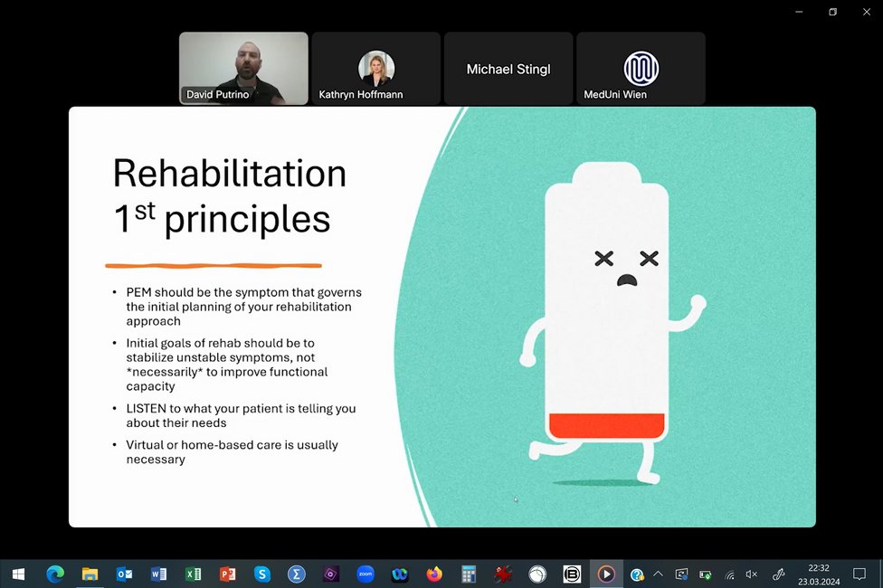The height and width of the screenshot is (588, 883).
Task: Open the Calculator app in the taskbar
Action: 469,574
